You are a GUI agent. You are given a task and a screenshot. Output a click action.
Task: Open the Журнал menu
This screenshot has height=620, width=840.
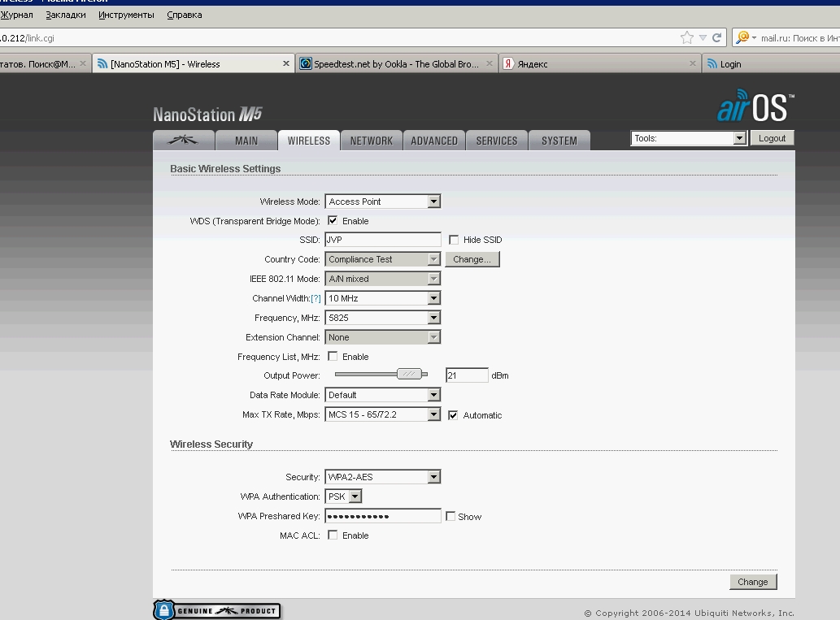16,15
